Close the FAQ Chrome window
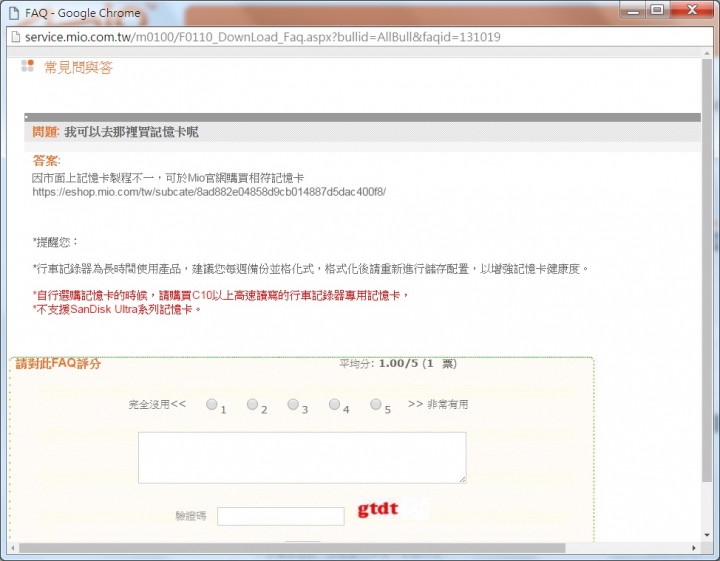 click(x=692, y=10)
